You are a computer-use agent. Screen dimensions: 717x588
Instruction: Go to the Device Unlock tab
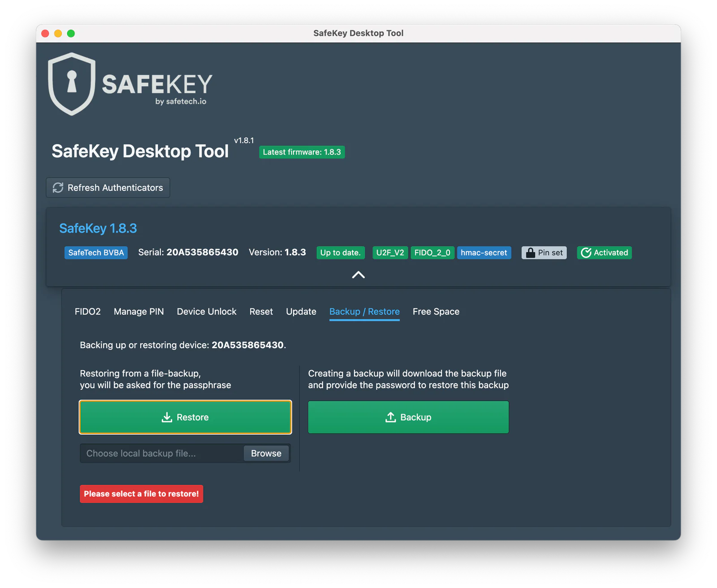coord(207,311)
